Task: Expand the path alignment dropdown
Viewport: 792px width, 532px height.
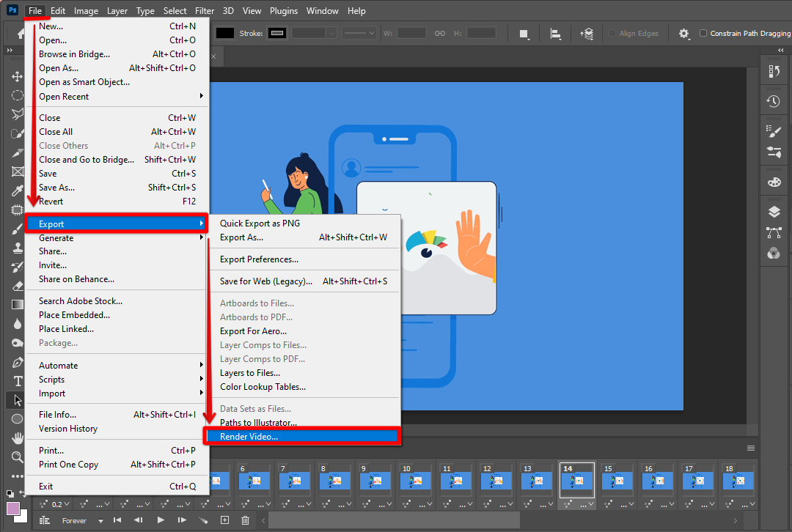Action: (556, 34)
